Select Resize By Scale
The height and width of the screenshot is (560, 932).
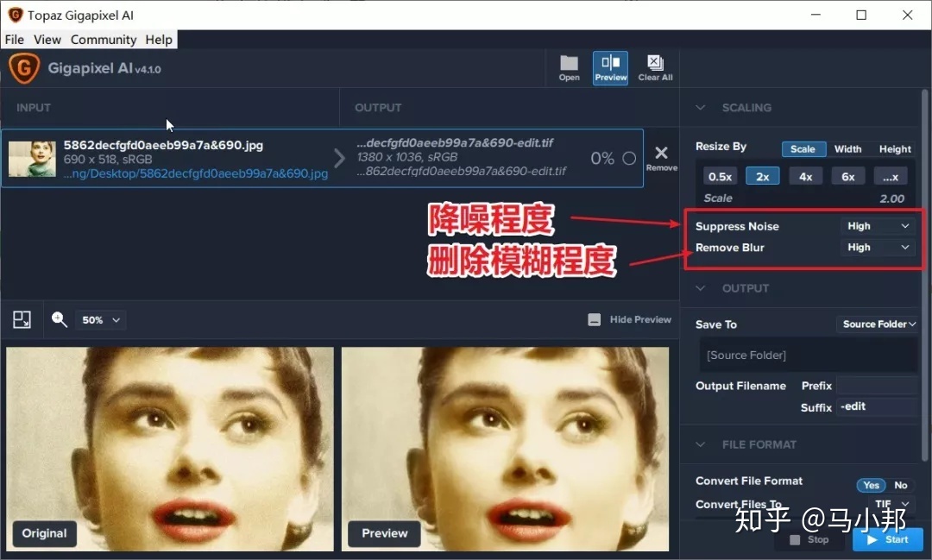coord(803,149)
